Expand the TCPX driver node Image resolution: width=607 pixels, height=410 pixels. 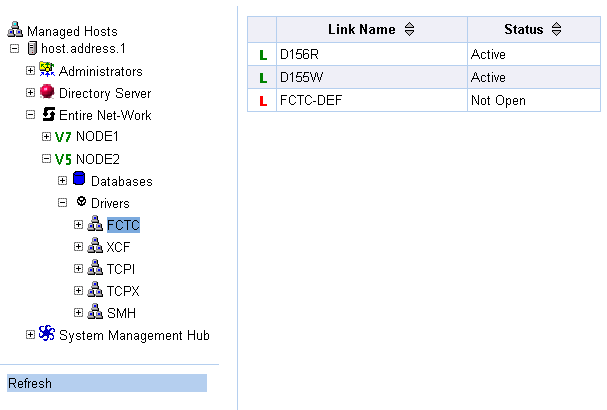[x=78, y=291]
